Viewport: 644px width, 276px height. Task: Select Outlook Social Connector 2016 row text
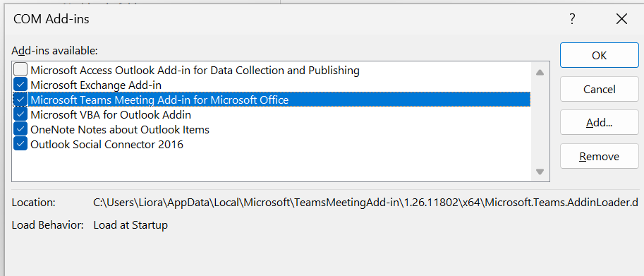pos(107,144)
